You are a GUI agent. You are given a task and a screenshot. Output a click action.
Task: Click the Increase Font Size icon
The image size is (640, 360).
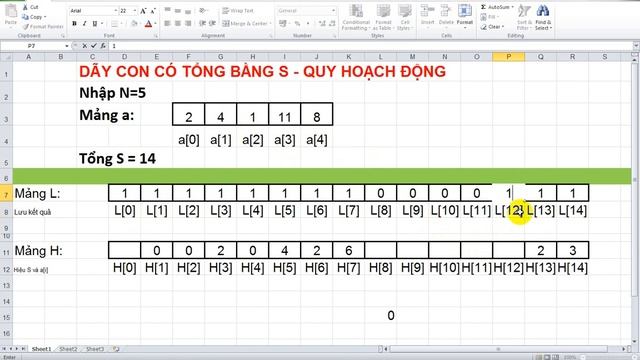point(143,11)
